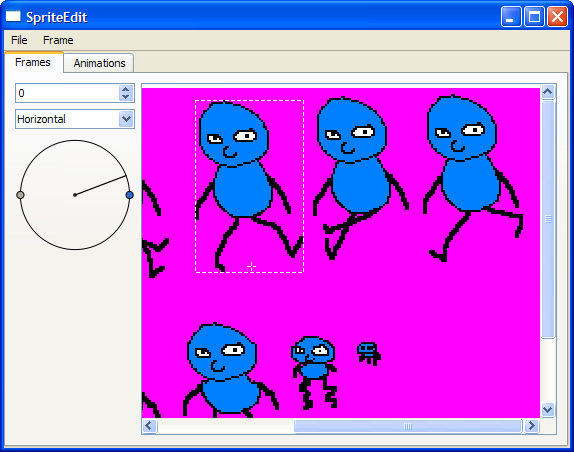The image size is (574, 452).
Task: Click the horizontal scrollbar thumb
Action: click(x=407, y=426)
